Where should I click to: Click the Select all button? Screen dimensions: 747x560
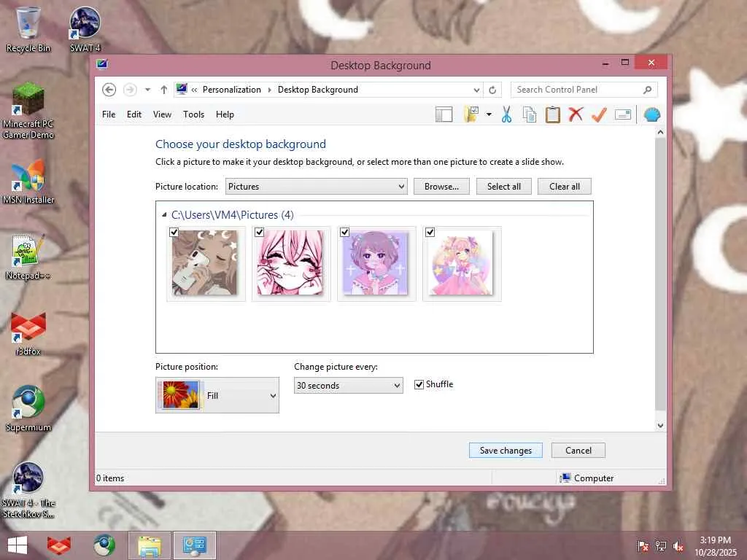point(503,187)
